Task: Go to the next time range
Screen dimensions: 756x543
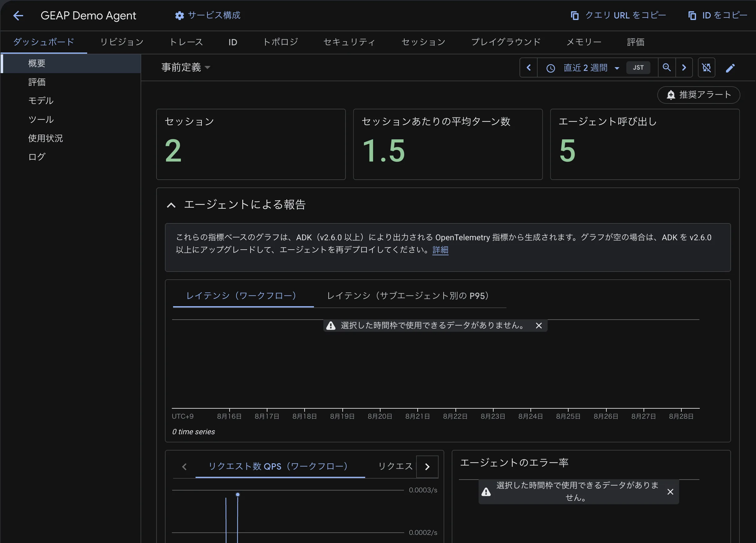Action: click(684, 68)
